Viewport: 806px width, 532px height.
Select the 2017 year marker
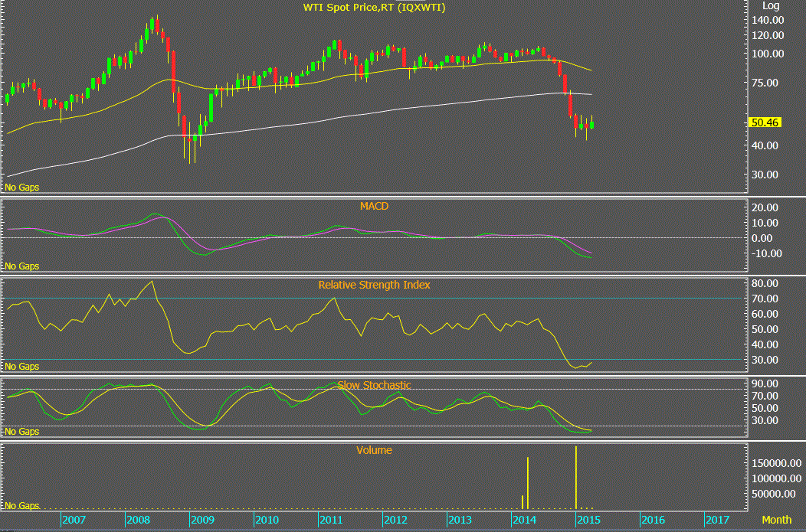[718, 520]
